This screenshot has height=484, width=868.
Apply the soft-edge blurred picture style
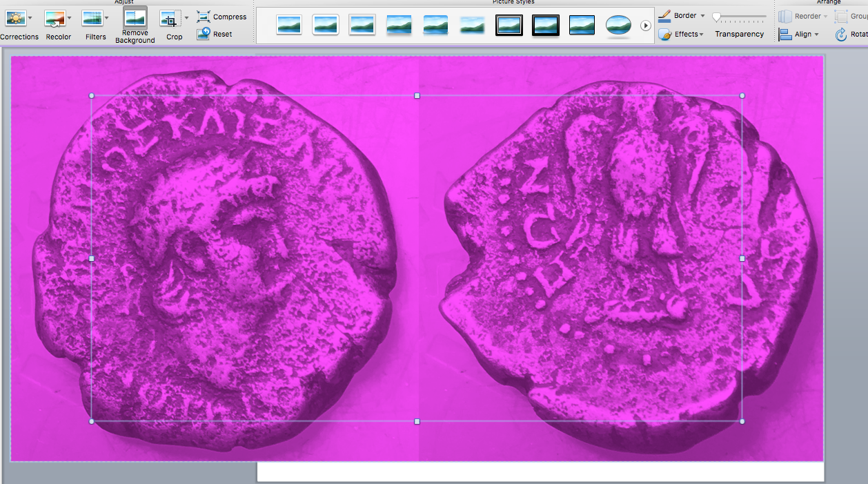(472, 26)
